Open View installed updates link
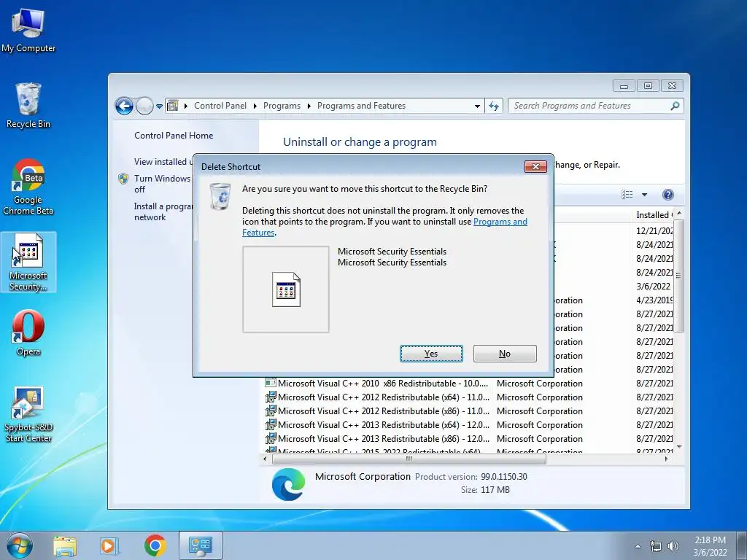747x560 pixels. coord(163,161)
